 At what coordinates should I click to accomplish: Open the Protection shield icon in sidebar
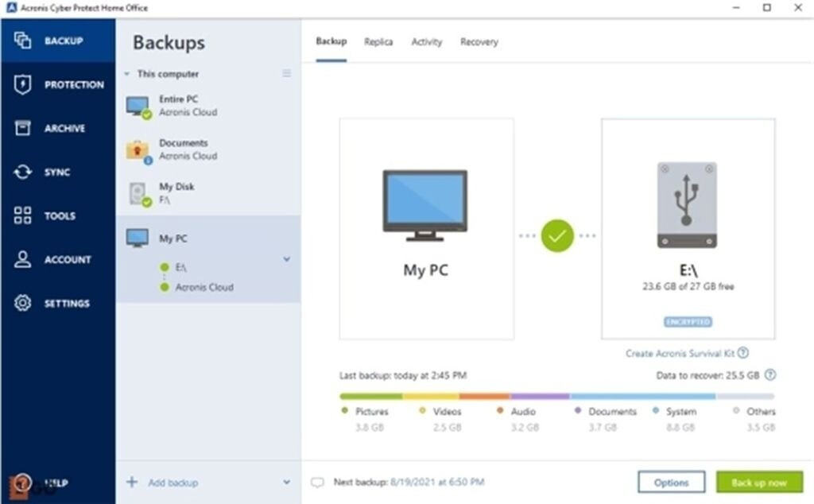coord(23,85)
